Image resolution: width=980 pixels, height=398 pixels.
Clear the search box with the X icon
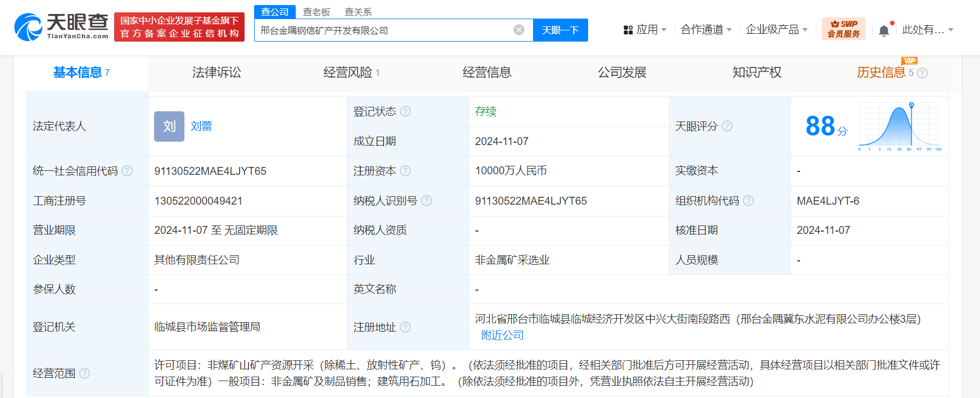(519, 30)
